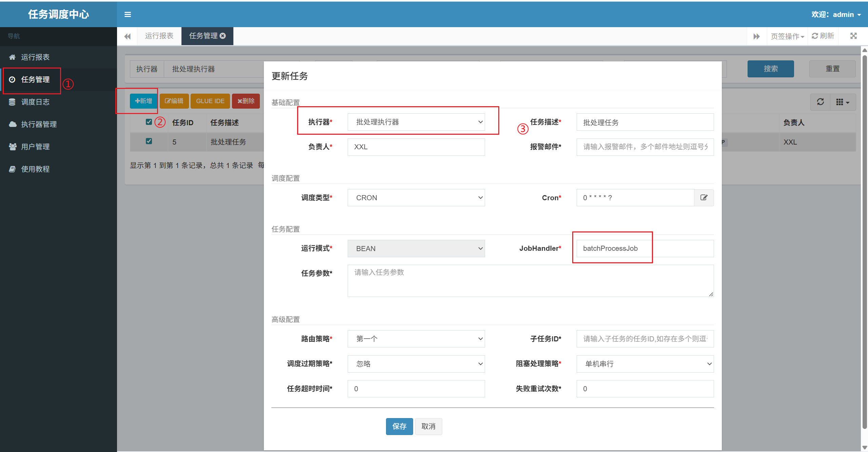
Task: Click the 保存 button
Action: coord(399,426)
